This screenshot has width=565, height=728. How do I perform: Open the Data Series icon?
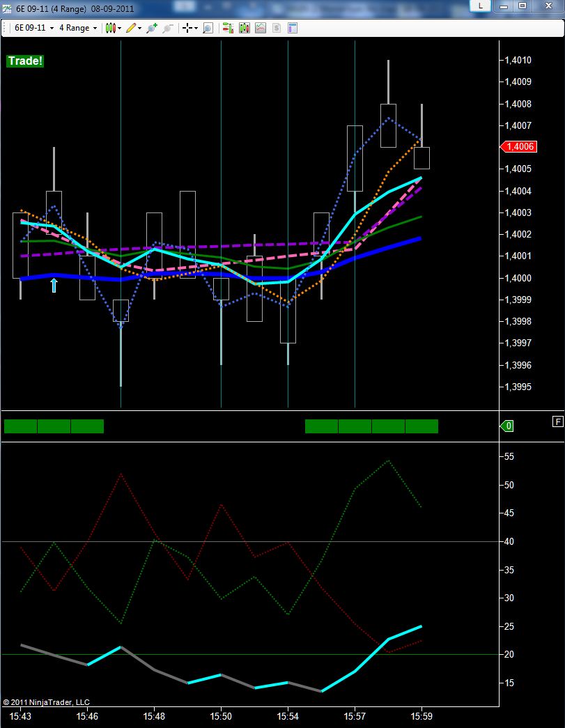(245, 29)
